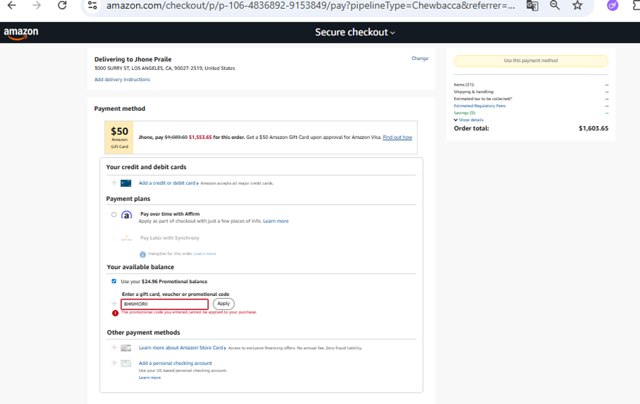Expand Show details in order summary
640x404 pixels.
point(469,120)
